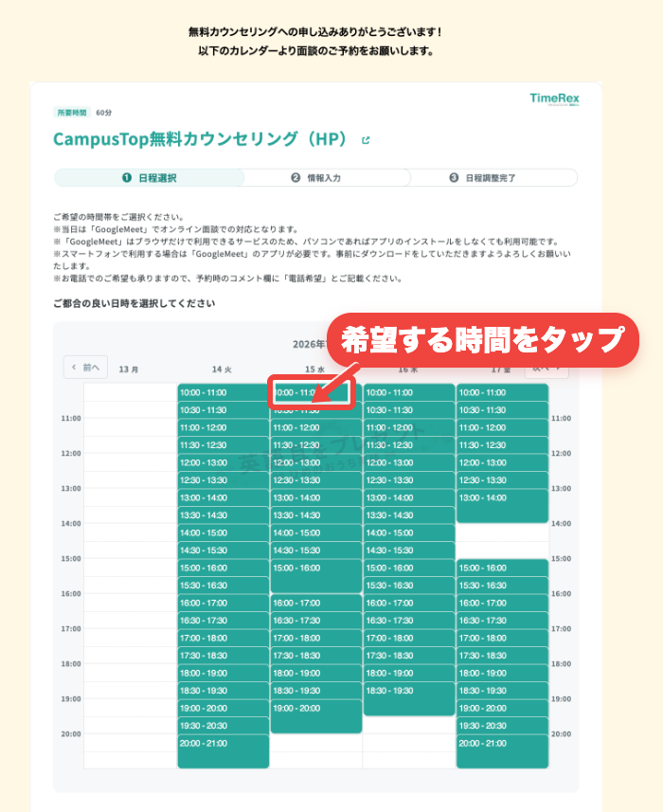Book Thursday 16 slot 10:00 - 11:00
The width and height of the screenshot is (663, 812).
click(409, 392)
